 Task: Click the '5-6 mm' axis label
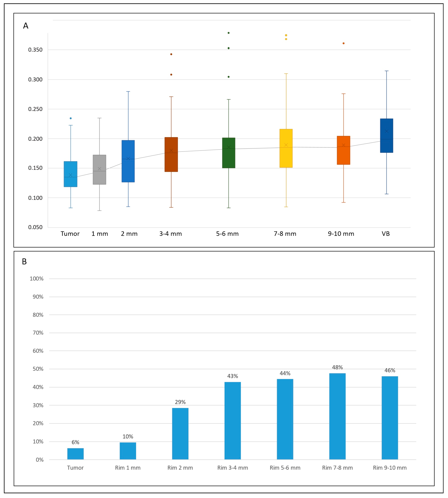click(227, 234)
